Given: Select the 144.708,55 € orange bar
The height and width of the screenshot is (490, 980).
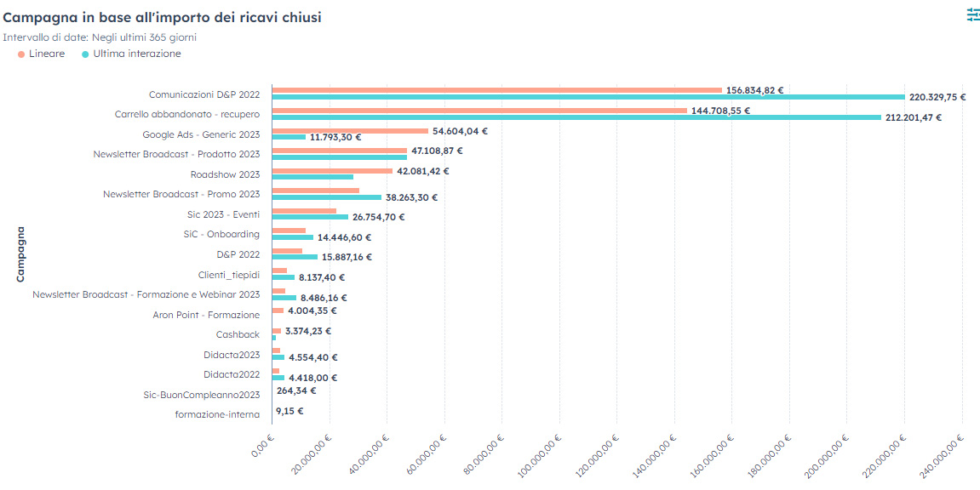Looking at the screenshot, I should click(x=479, y=111).
